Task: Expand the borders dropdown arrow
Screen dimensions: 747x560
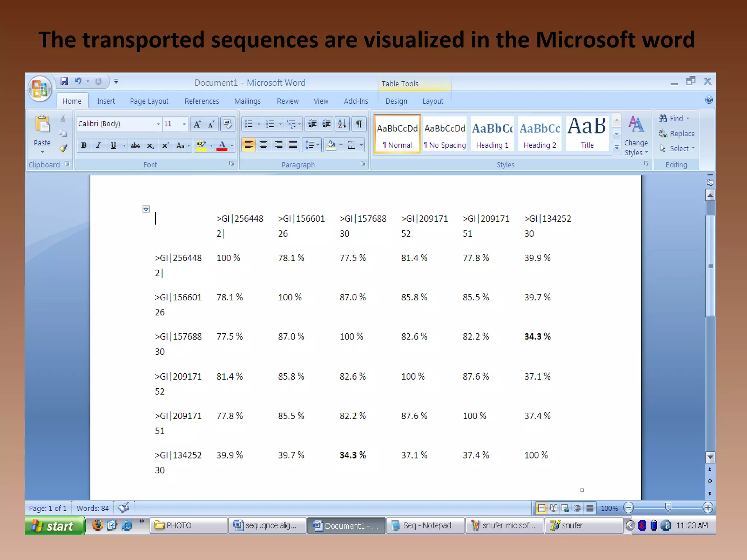Action: pos(361,145)
